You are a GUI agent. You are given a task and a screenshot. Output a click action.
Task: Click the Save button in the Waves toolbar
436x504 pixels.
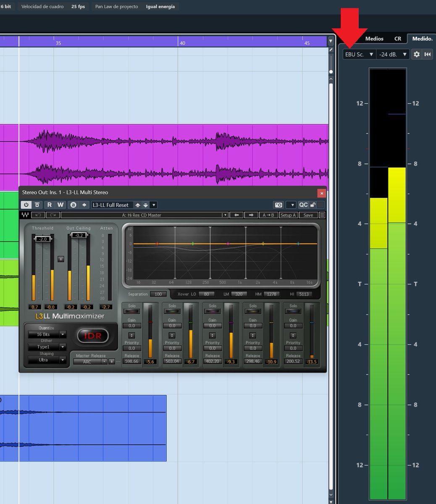[308, 215]
